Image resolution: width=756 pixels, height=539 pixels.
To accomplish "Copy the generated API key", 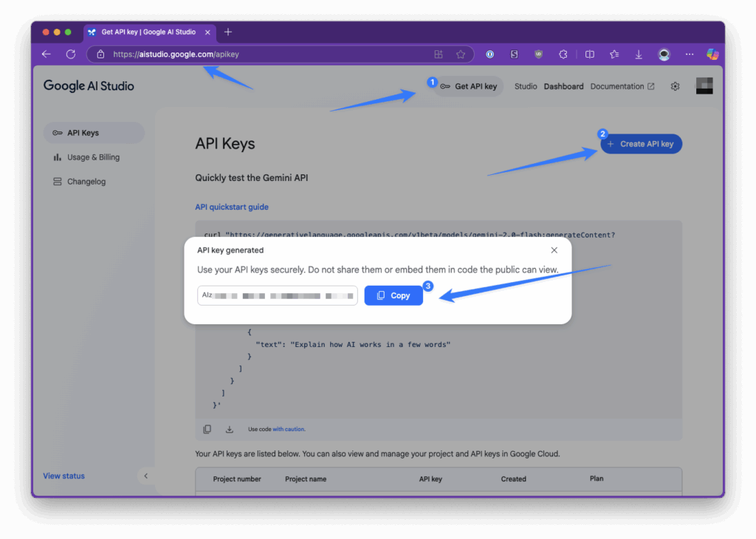I will pyautogui.click(x=394, y=295).
